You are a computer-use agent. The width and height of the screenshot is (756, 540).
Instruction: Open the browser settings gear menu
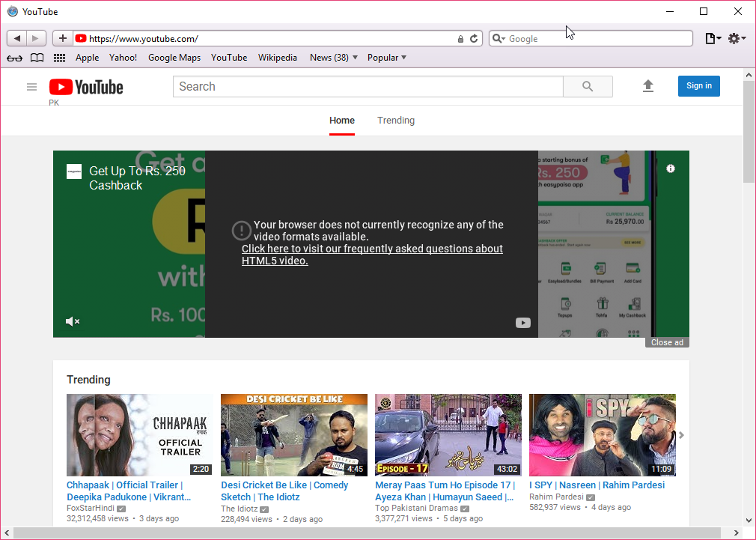coord(737,38)
